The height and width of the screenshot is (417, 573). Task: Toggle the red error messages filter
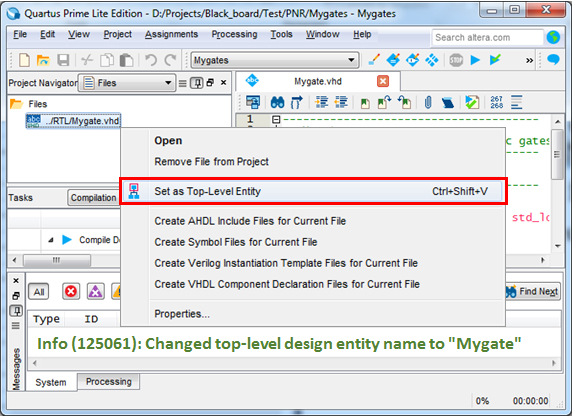(71, 292)
